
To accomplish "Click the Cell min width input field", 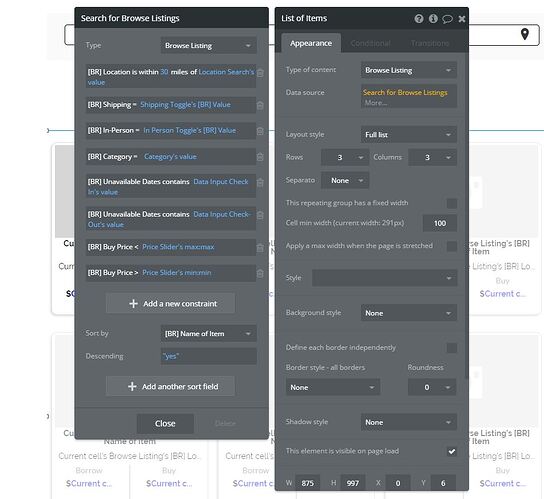I will coord(440,223).
